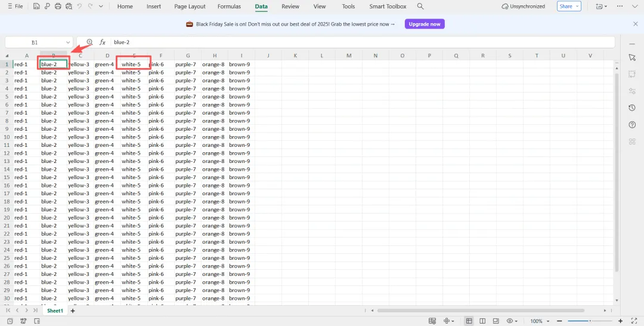Open the Page Layout tab
Screen dimensions: 644x326
(190, 7)
